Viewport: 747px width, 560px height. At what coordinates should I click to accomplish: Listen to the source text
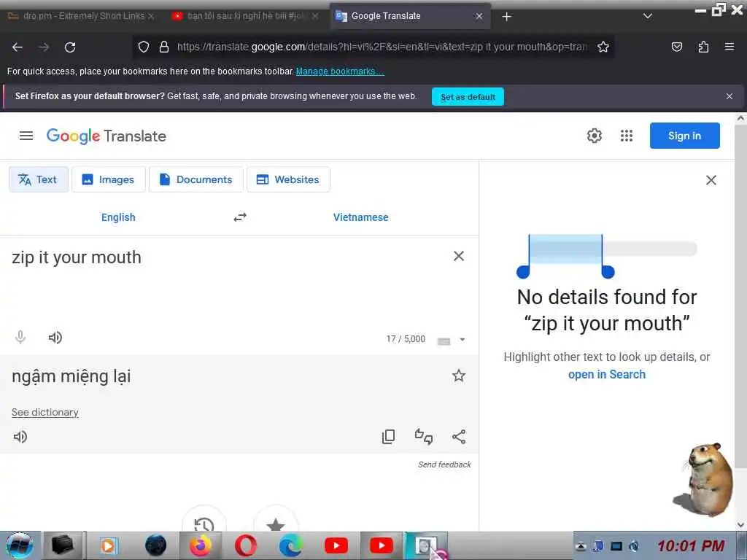pyautogui.click(x=55, y=338)
